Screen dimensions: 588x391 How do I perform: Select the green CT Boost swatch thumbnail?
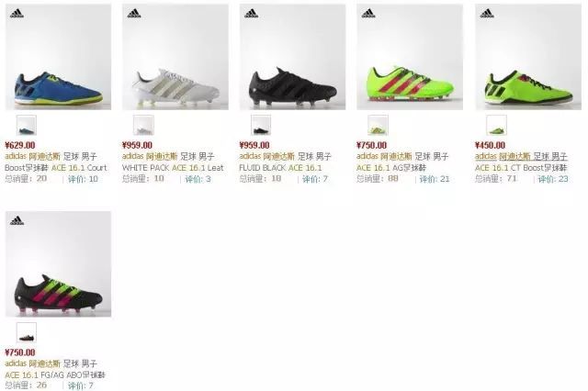pyautogui.click(x=496, y=125)
